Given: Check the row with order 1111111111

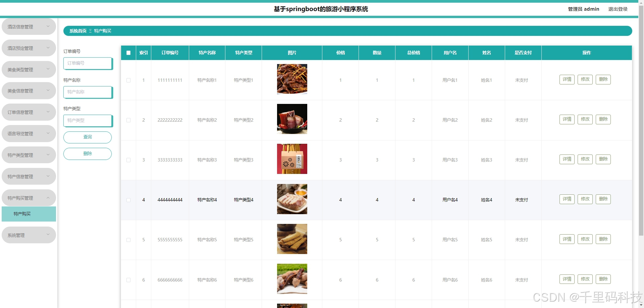Looking at the screenshot, I should (128, 80).
